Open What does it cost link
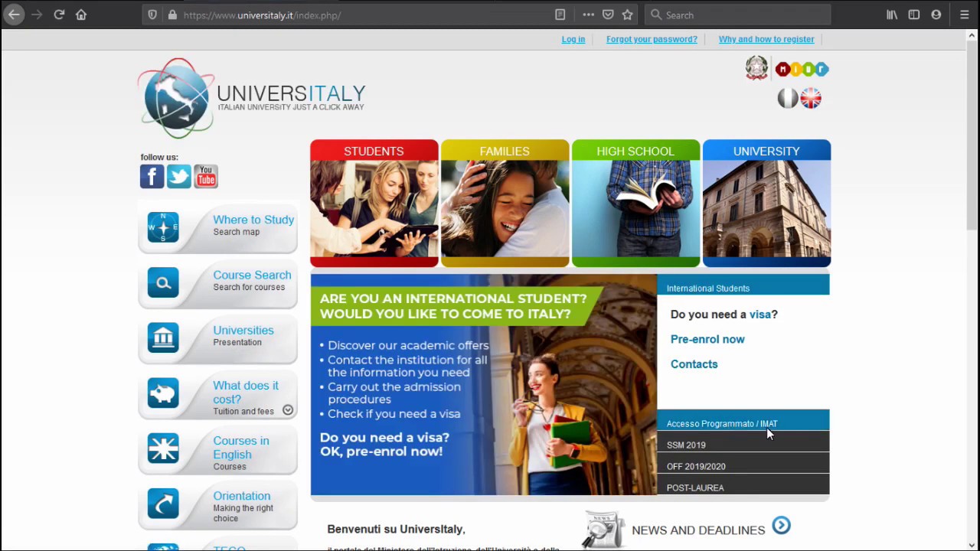Viewport: 980px width, 551px height. tap(246, 392)
